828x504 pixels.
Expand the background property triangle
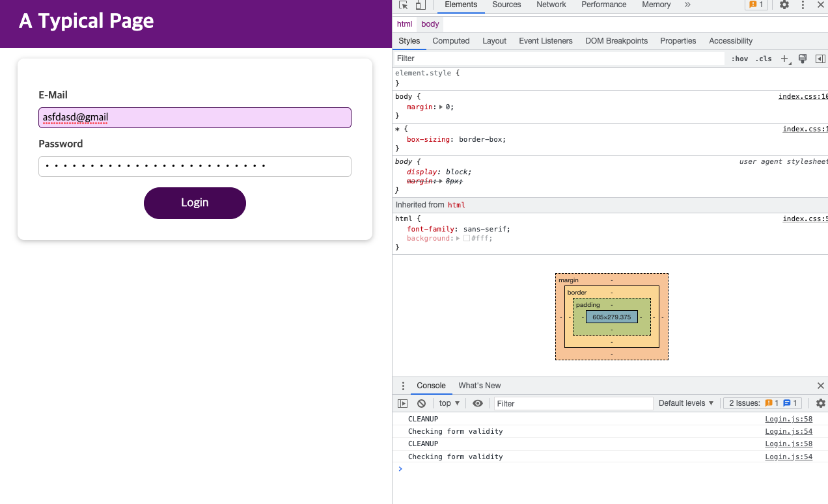tap(458, 239)
